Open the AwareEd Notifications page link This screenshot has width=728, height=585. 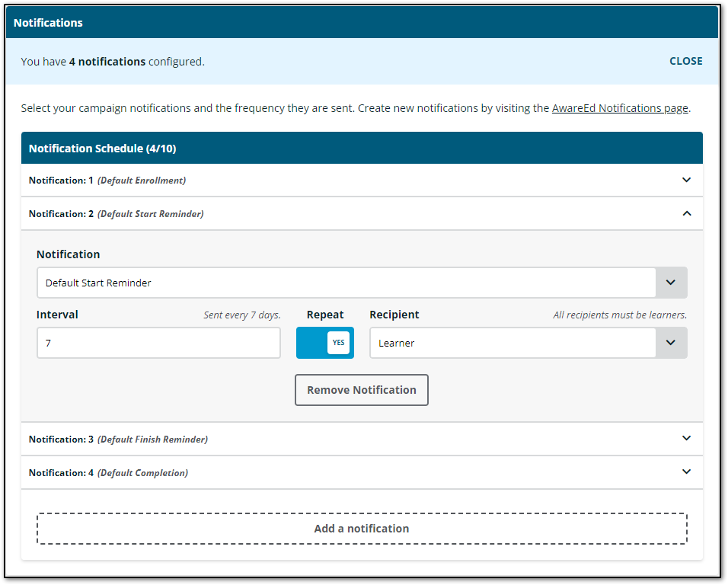point(619,107)
